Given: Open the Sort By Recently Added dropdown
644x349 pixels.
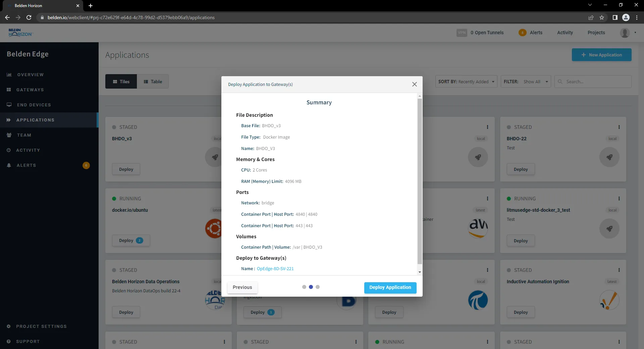Looking at the screenshot, I should pyautogui.click(x=467, y=82).
